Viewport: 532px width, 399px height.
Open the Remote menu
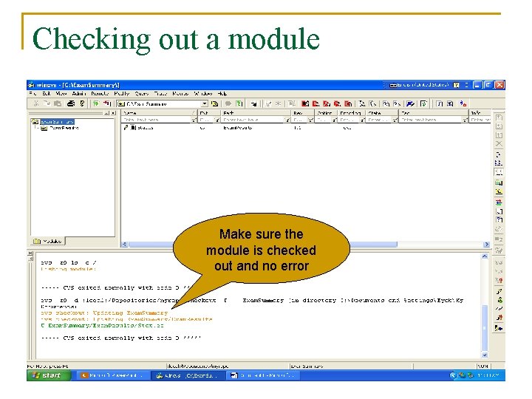(100, 93)
